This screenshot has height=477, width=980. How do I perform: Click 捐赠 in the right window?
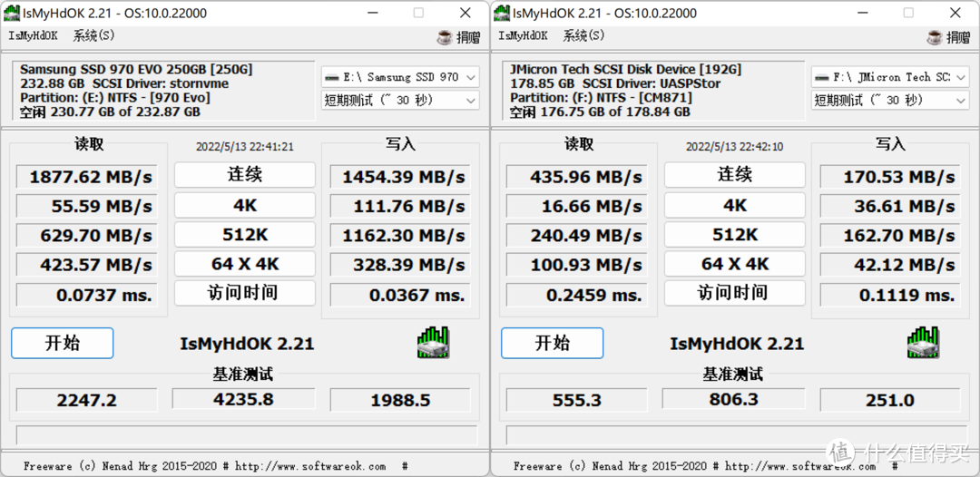point(958,37)
